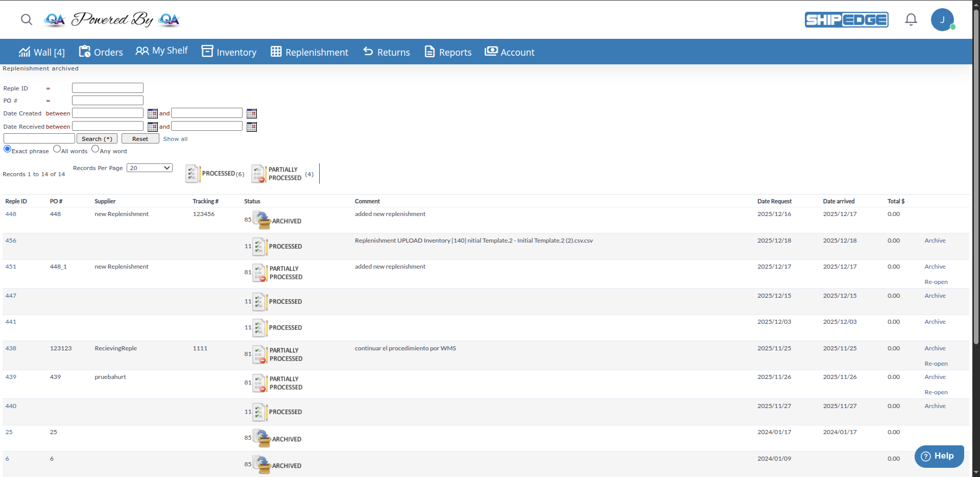Click the ShipEdge logo
980x477 pixels.
[x=846, y=19]
